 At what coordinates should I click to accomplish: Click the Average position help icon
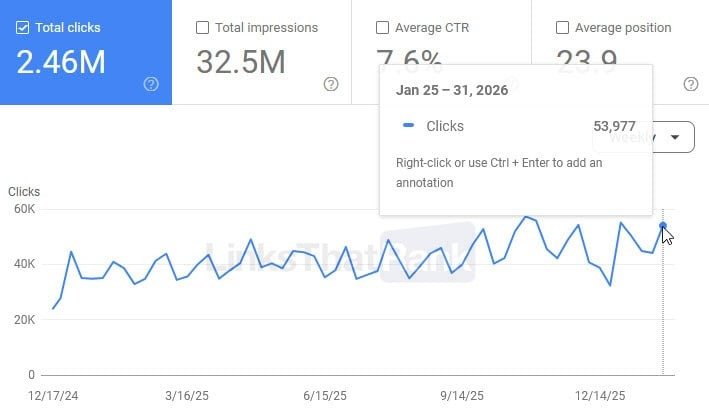point(689,84)
